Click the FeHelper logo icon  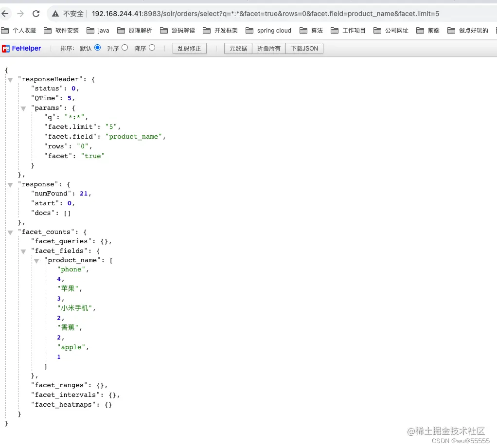(6, 49)
